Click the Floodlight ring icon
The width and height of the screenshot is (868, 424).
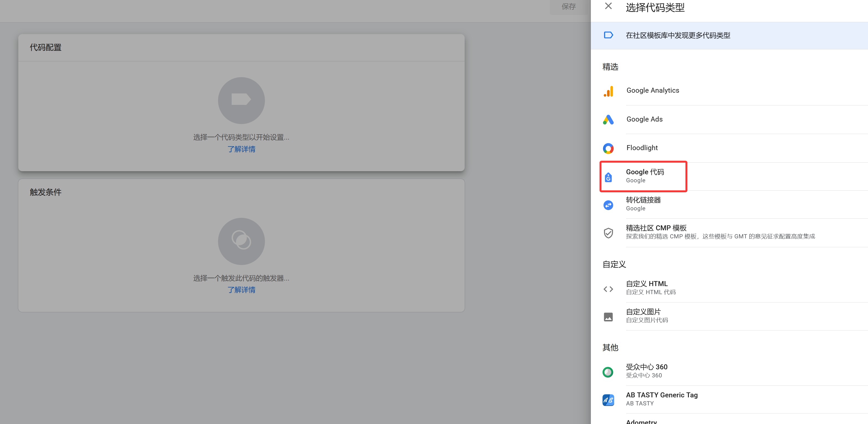pos(608,148)
